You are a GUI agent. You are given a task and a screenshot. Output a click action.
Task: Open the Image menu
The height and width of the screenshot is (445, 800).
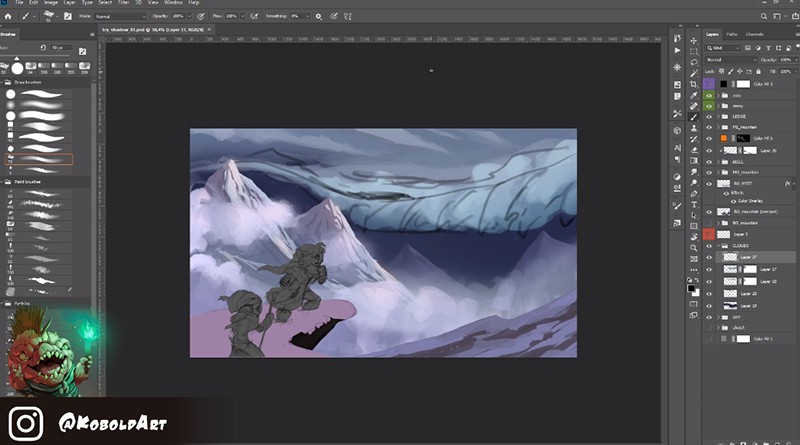[x=51, y=3]
